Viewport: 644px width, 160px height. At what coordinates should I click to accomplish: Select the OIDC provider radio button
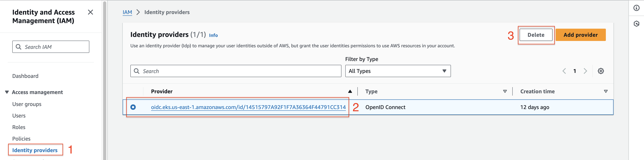[133, 107]
